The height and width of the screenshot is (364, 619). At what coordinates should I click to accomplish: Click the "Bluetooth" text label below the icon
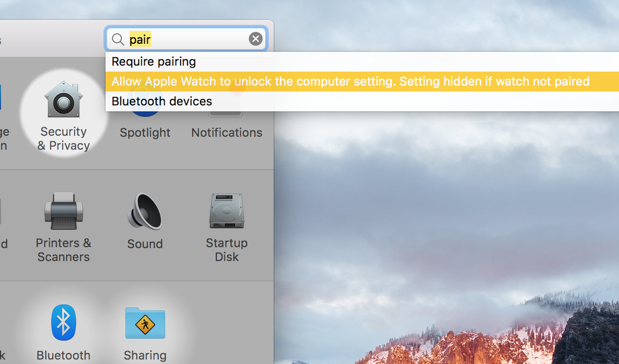coord(63,356)
